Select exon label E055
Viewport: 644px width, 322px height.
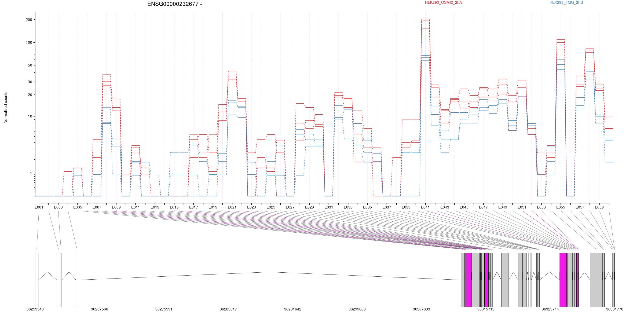[561, 207]
